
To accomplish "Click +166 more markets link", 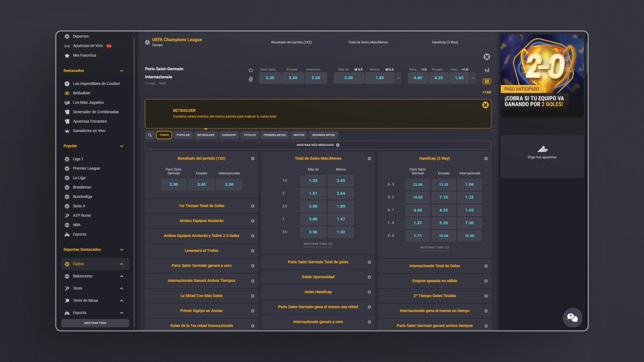I will tap(487, 93).
